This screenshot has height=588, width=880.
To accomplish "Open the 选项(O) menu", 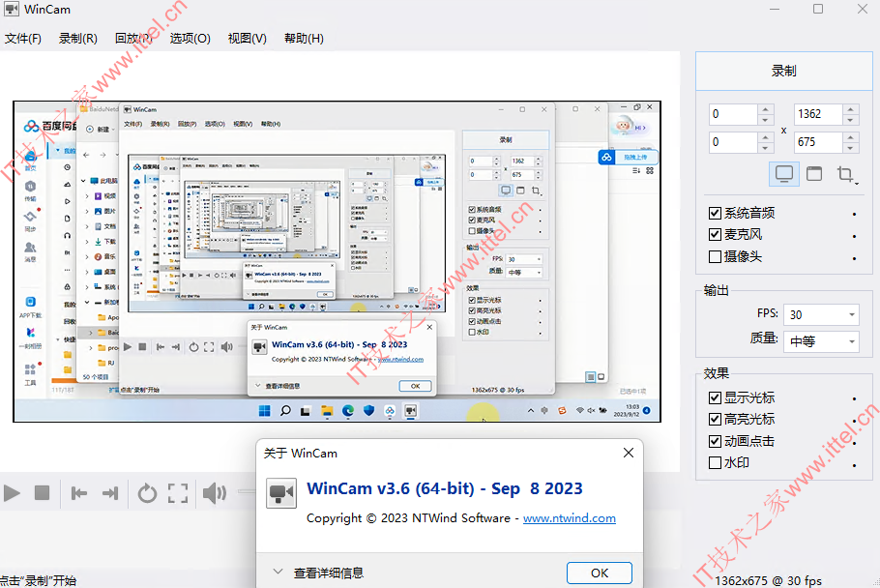I will coord(190,38).
